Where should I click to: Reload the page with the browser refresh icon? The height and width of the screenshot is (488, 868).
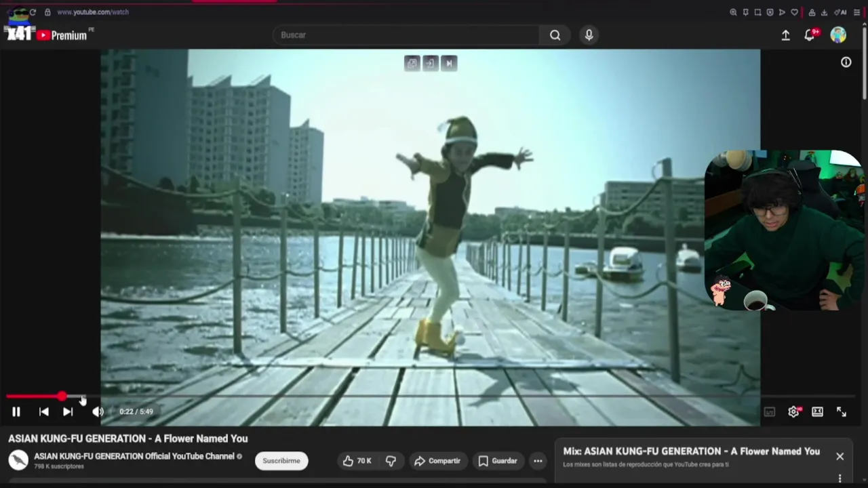(x=33, y=12)
